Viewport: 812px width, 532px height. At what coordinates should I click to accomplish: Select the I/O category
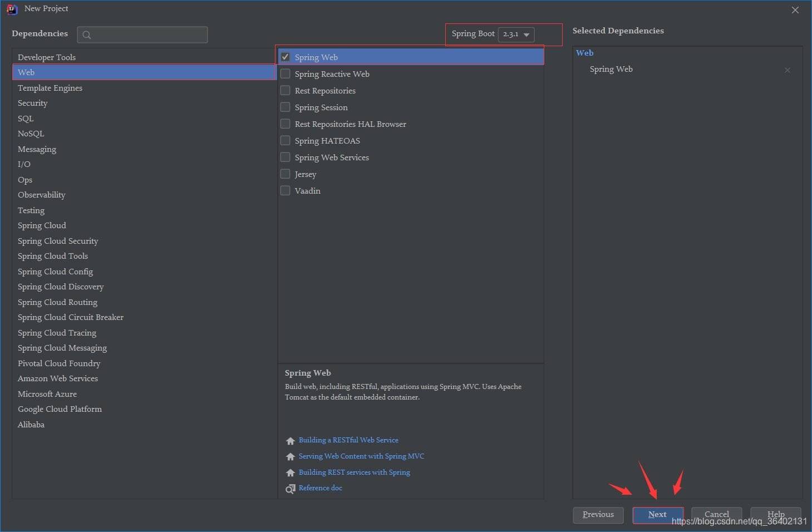[x=144, y=164]
